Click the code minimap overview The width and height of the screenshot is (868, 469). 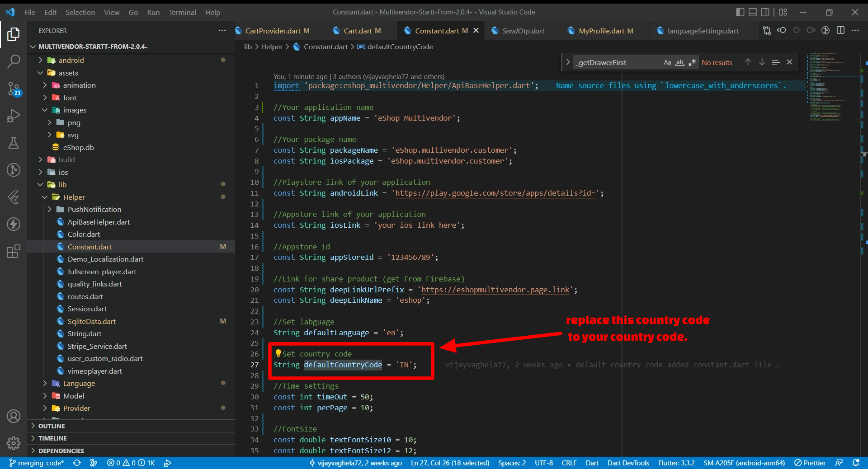pos(825,86)
